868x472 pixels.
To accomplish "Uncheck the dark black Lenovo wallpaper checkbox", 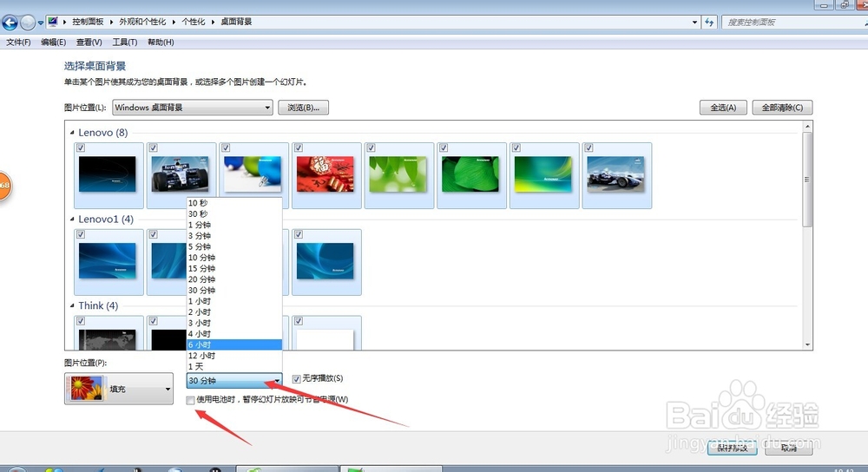I will point(81,147).
